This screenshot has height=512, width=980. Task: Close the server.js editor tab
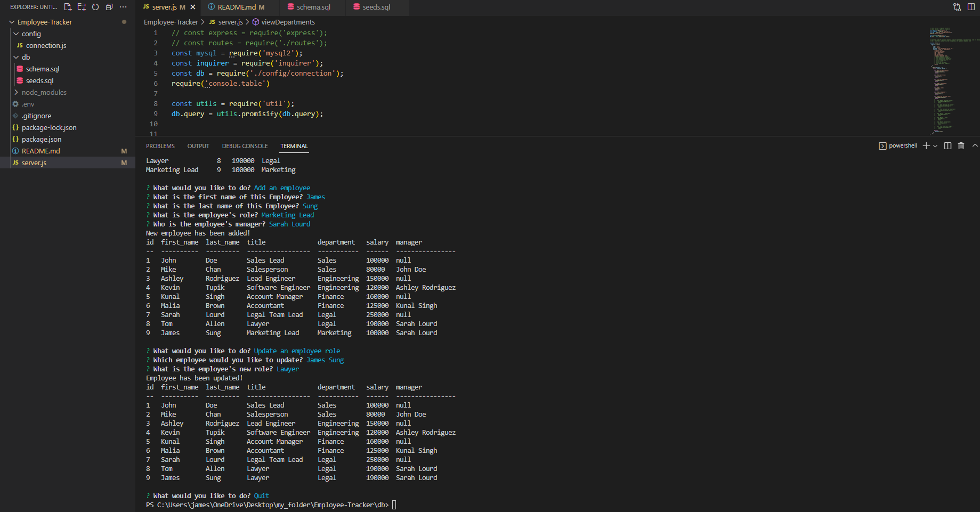tap(193, 7)
